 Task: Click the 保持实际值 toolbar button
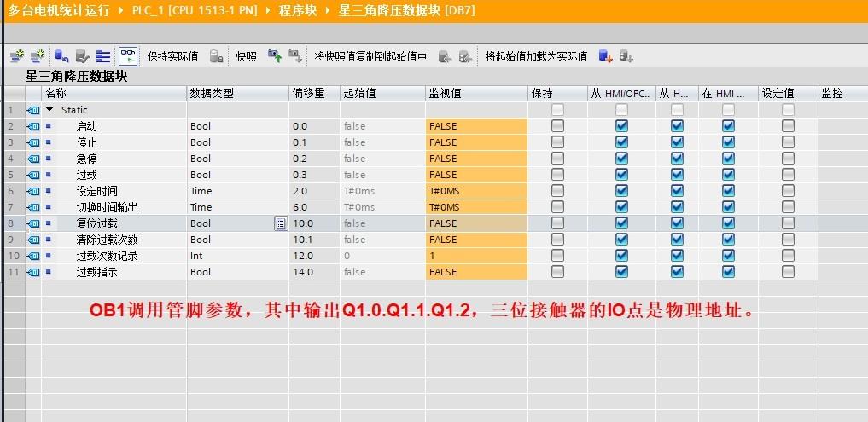pyautogui.click(x=172, y=56)
